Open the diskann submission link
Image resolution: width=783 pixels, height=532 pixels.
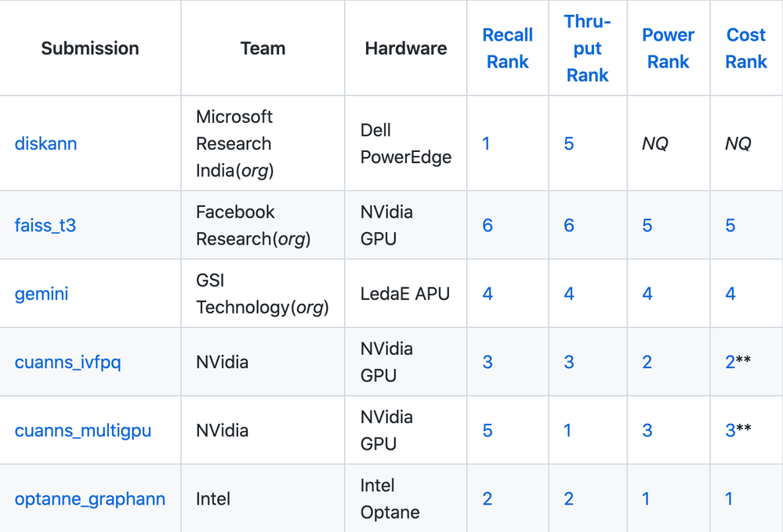tap(45, 143)
